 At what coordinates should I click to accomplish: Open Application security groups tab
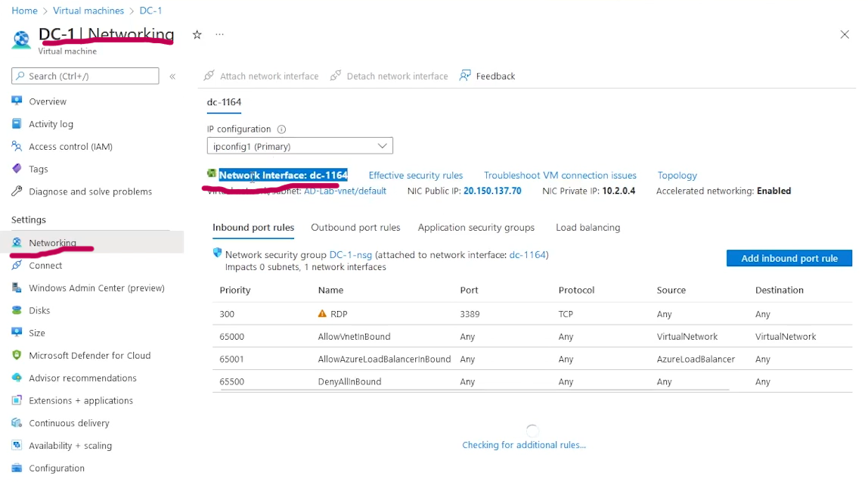(x=476, y=228)
